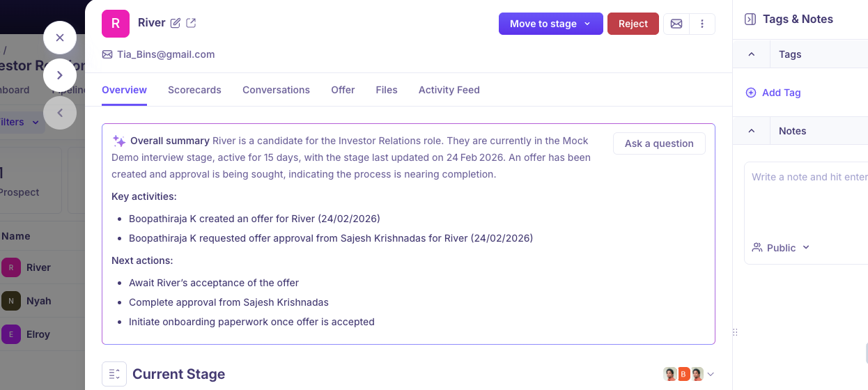Go to next candidate arrow
868x390 pixels.
[60, 75]
